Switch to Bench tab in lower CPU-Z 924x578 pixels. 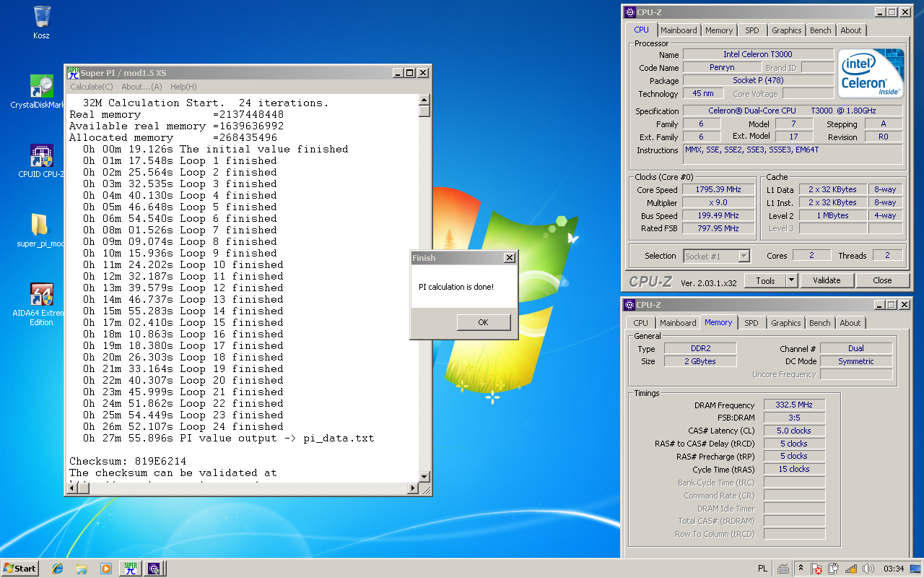point(819,323)
